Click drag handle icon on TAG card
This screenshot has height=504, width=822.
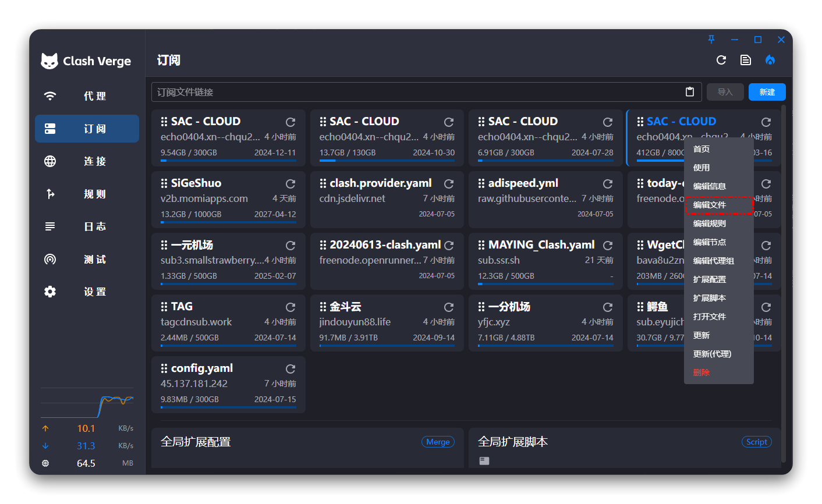(x=164, y=307)
